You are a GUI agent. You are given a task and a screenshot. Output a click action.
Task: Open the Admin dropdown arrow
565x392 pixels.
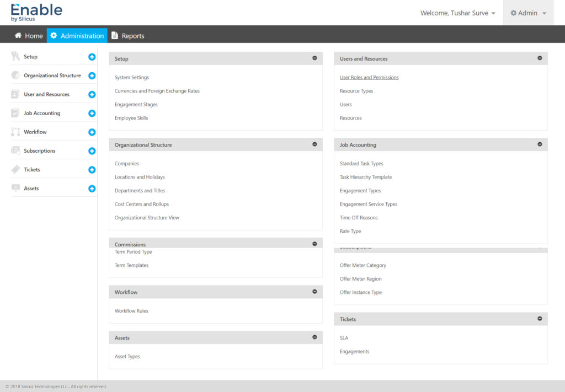(x=545, y=13)
